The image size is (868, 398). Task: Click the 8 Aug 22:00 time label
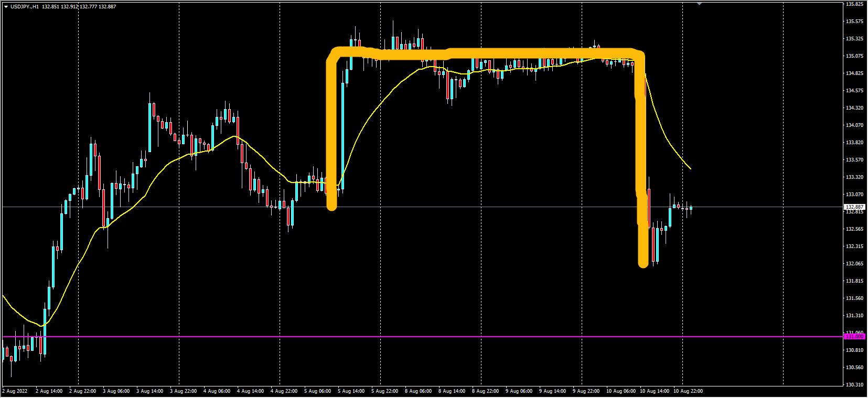(485, 391)
